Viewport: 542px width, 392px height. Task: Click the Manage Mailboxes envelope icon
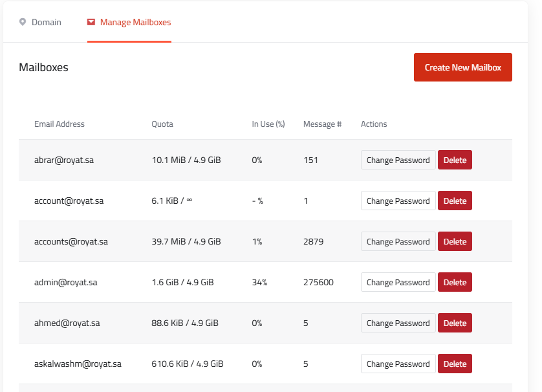[91, 22]
